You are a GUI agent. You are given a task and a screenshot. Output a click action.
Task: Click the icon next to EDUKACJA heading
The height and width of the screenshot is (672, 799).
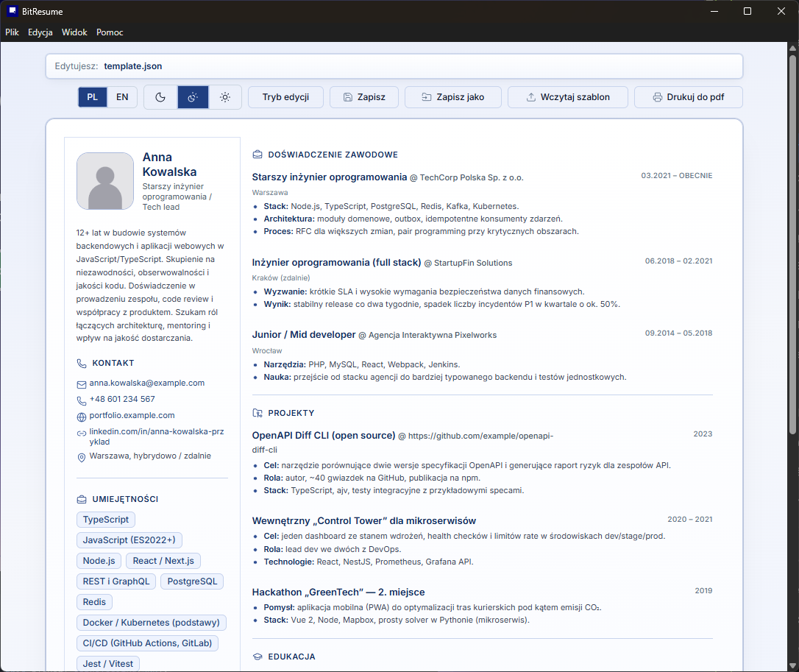point(257,656)
